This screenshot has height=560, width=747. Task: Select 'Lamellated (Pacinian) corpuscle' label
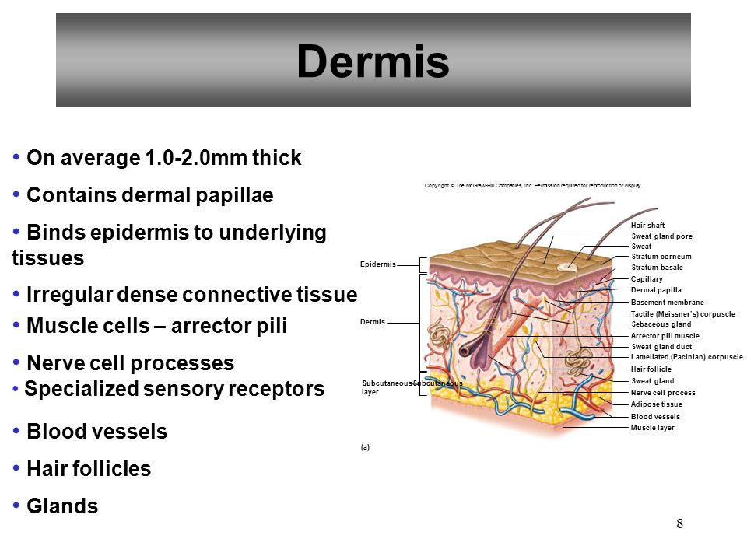point(686,357)
